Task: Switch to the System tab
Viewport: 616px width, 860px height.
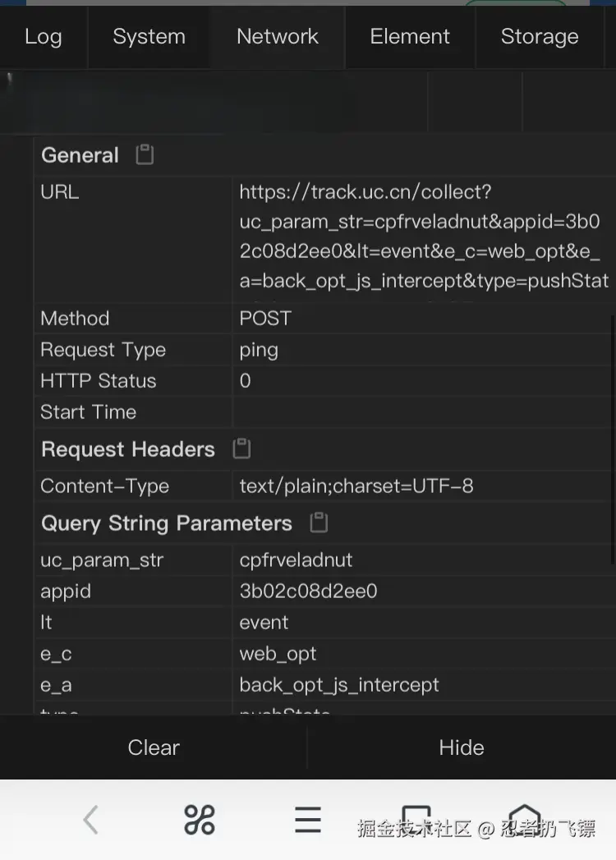Action: pyautogui.click(x=149, y=37)
